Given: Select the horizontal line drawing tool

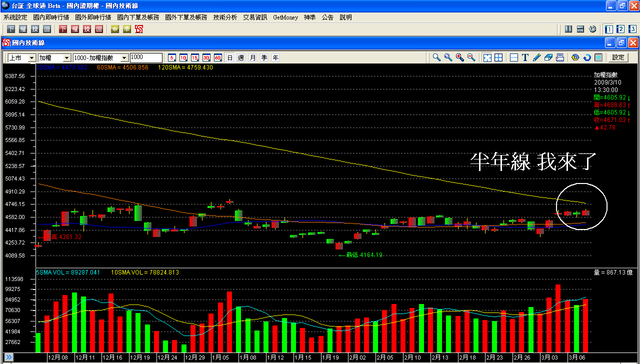Looking at the screenshot, I should pyautogui.click(x=514, y=58).
